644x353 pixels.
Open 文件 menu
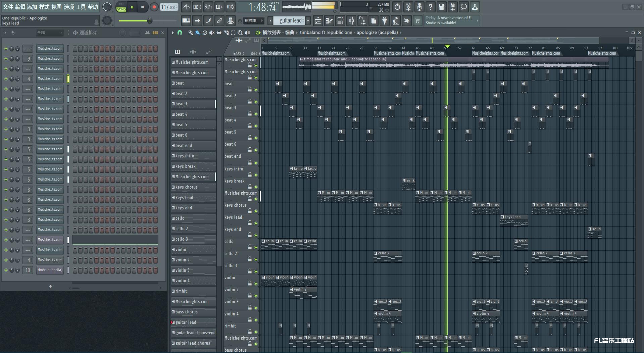tap(8, 7)
